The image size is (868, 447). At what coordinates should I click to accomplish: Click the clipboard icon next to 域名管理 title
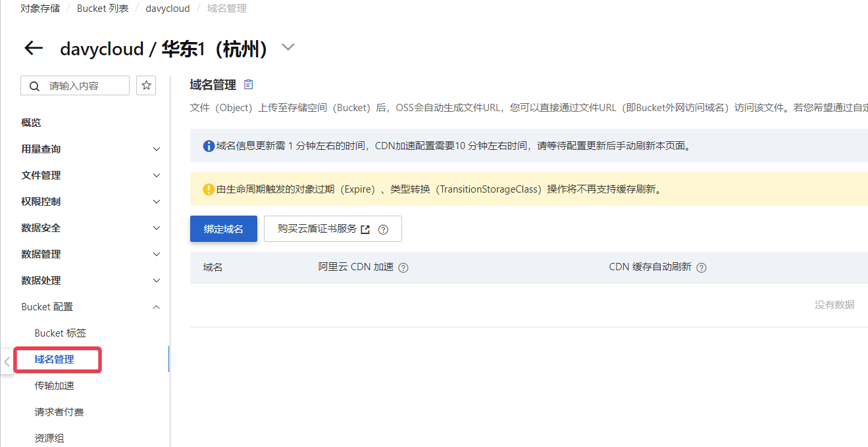248,85
